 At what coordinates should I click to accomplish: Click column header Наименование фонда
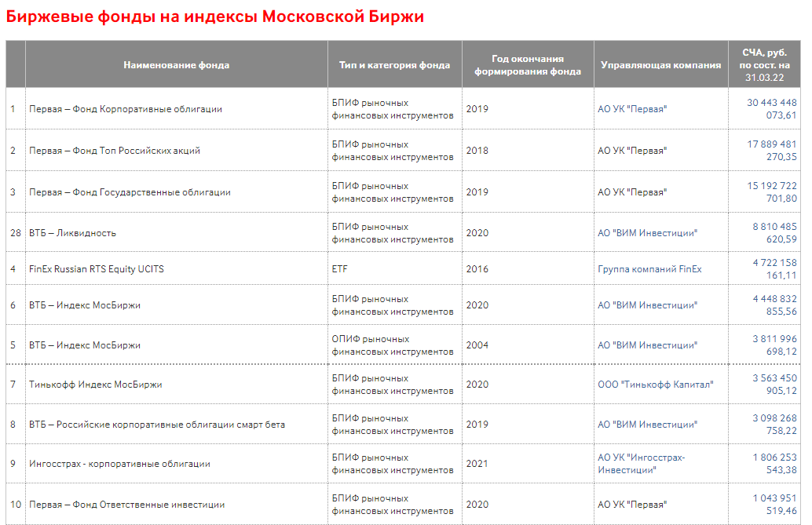176,65
